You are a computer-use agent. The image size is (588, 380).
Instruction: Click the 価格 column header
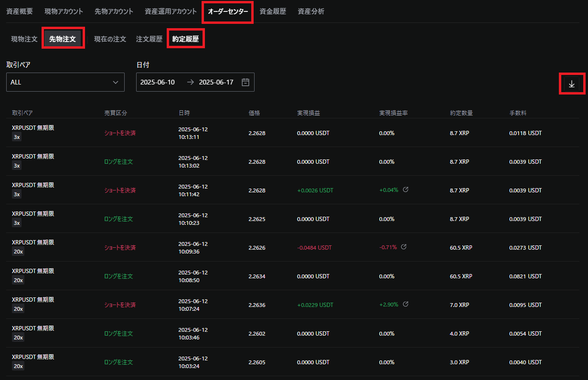click(254, 113)
